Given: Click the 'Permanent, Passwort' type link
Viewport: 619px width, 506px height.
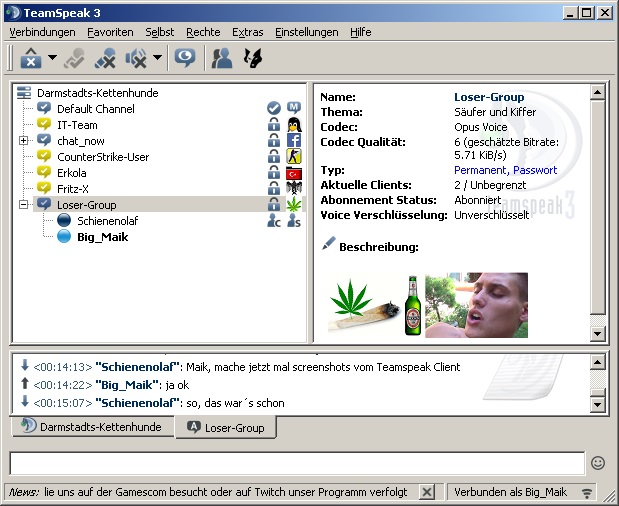Looking at the screenshot, I should point(505,170).
